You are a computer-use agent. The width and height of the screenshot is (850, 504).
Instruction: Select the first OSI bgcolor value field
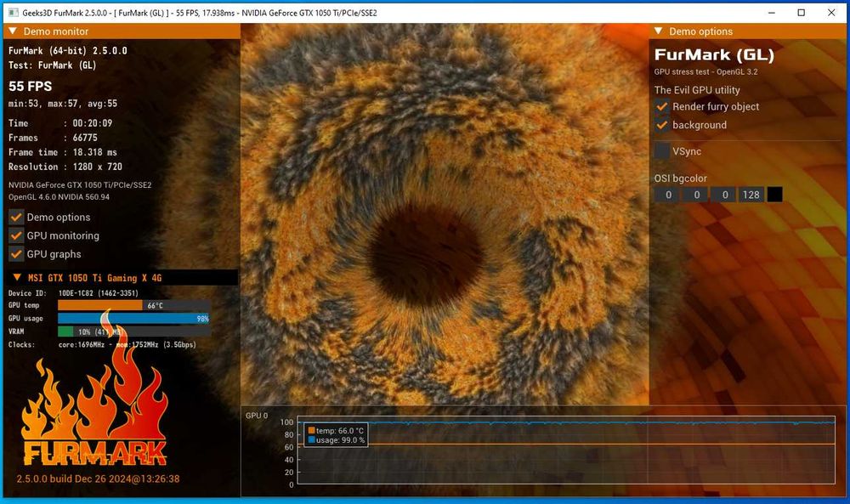point(668,195)
